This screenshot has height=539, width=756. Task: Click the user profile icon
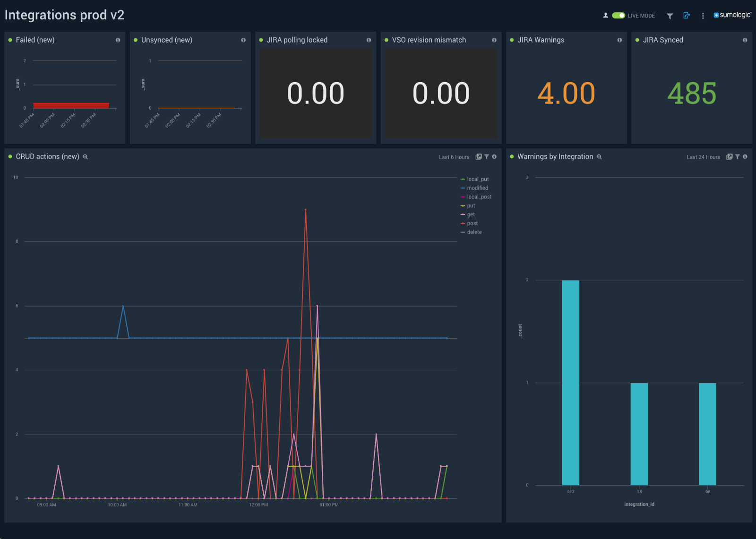(605, 16)
